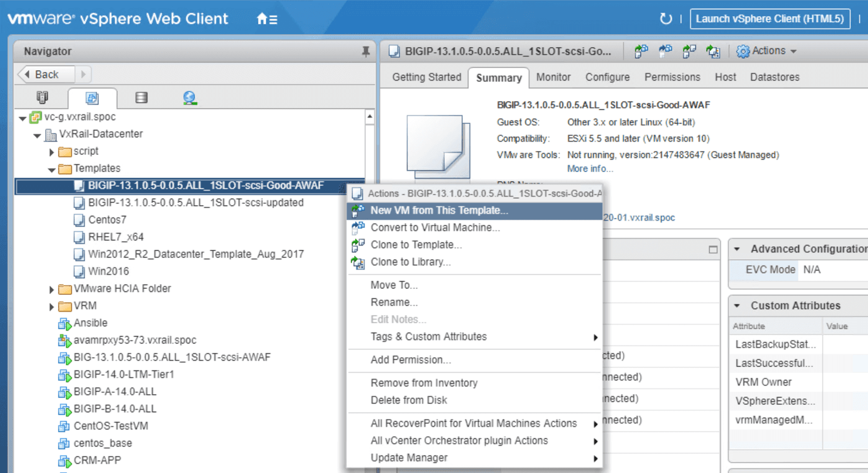Collapse the Templates folder tree node
The height and width of the screenshot is (473, 868).
click(x=52, y=169)
